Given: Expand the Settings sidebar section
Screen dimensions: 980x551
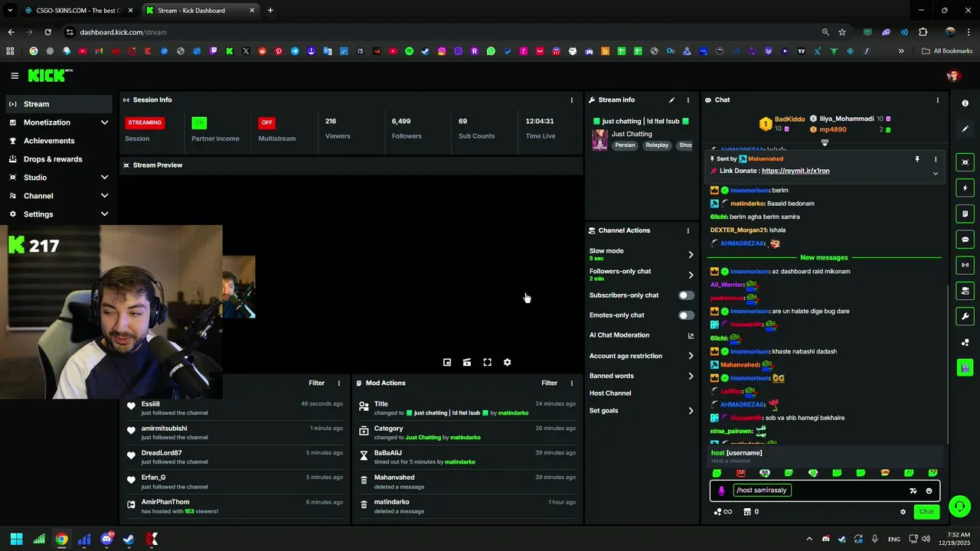Looking at the screenshot, I should tap(104, 214).
